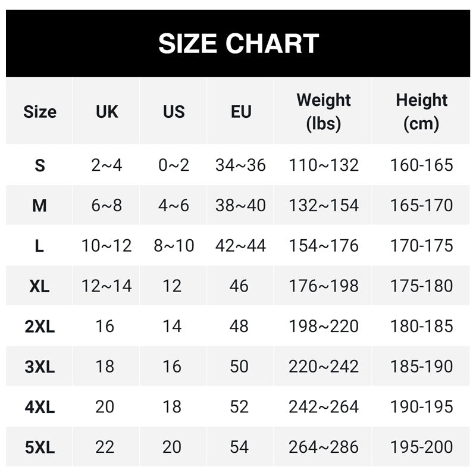Click the 2XL size row label
This screenshot has width=476, height=476.
(x=40, y=326)
